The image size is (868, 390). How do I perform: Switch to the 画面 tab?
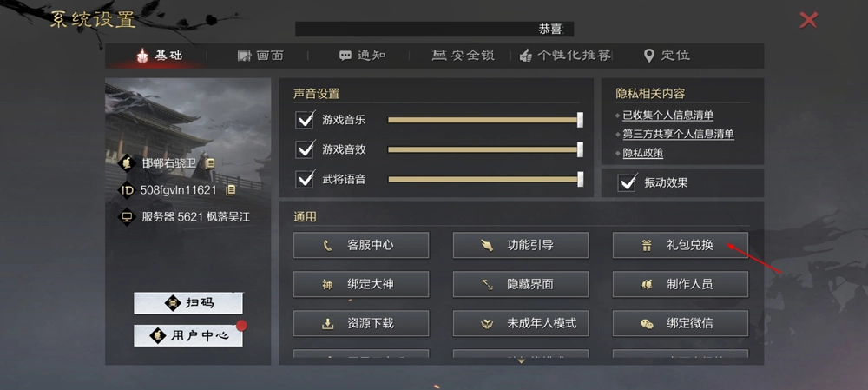260,56
